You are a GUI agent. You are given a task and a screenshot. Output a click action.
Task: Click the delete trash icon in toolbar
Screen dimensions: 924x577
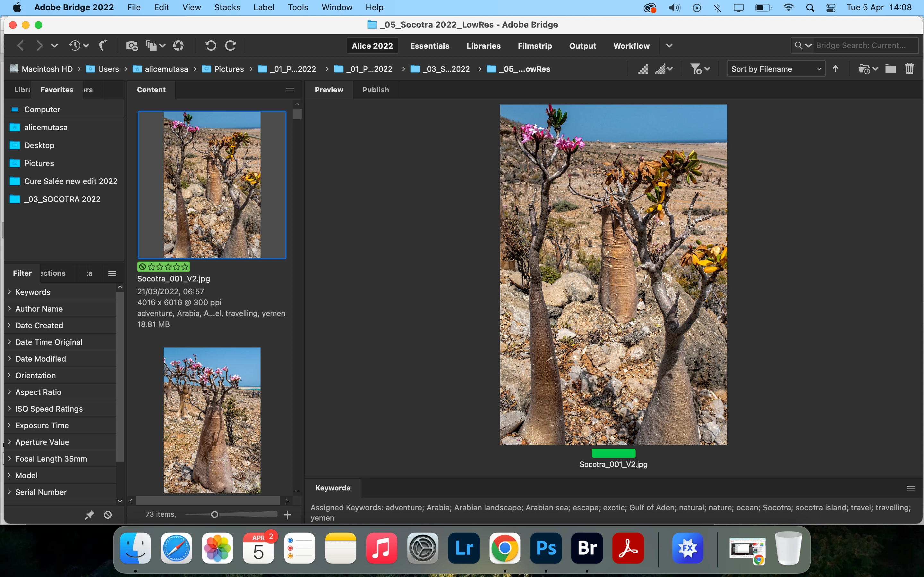(x=909, y=69)
